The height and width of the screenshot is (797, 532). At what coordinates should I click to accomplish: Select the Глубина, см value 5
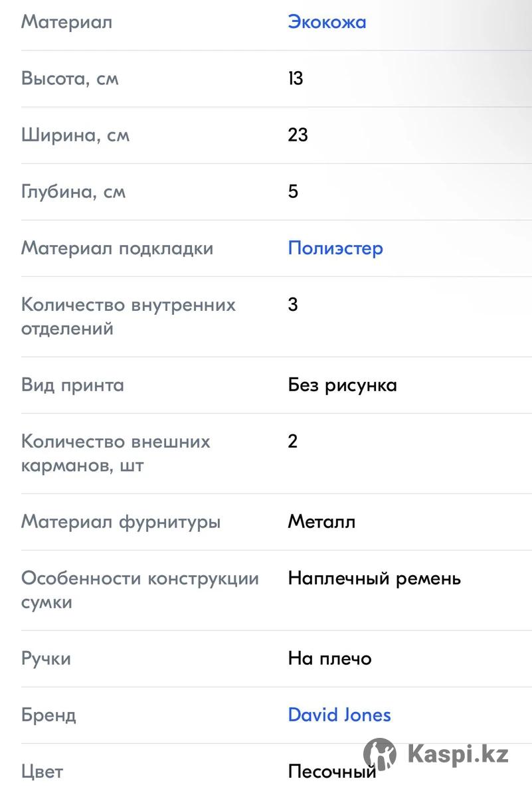(x=293, y=191)
